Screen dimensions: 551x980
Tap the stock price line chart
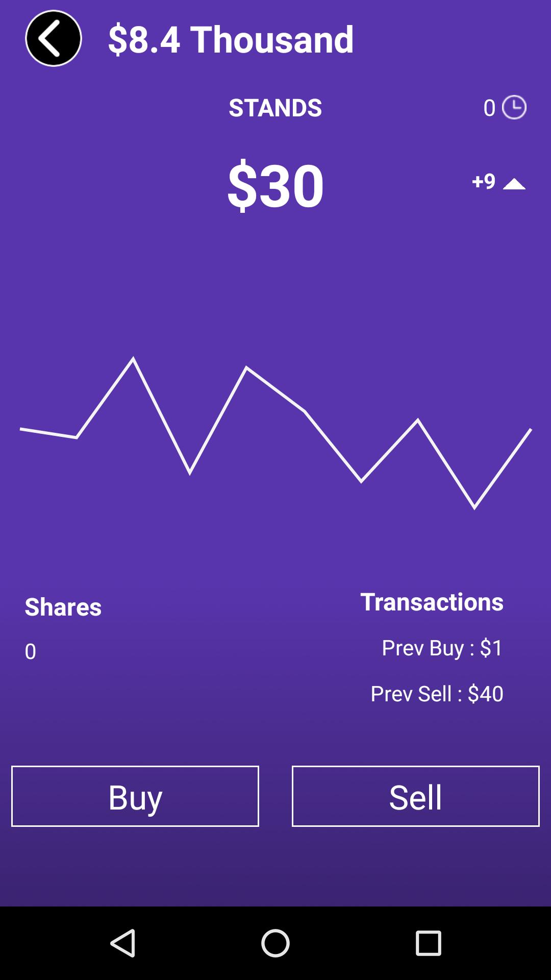275,434
